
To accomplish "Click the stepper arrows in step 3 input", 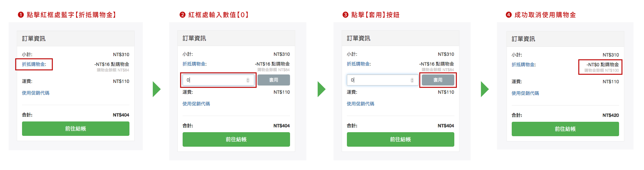I will point(412,80).
